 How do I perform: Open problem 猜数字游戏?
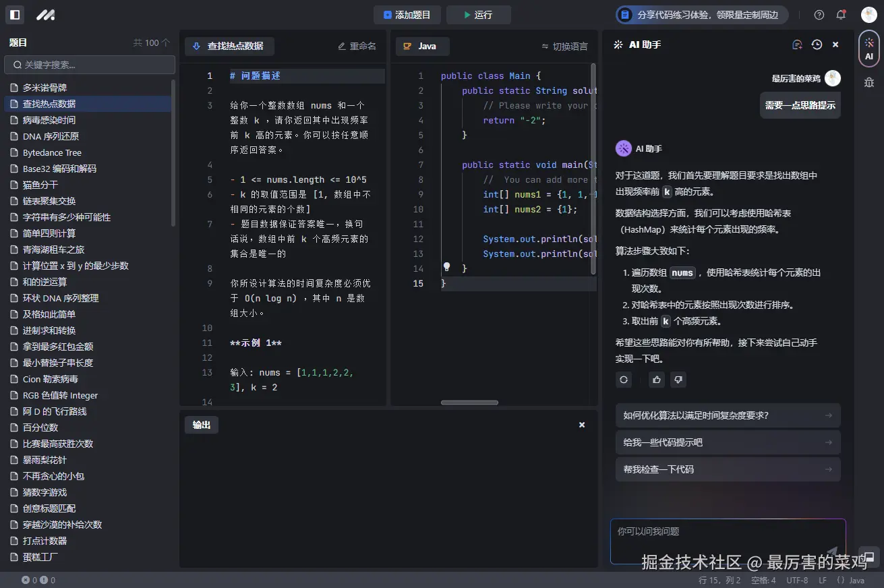pos(87,492)
